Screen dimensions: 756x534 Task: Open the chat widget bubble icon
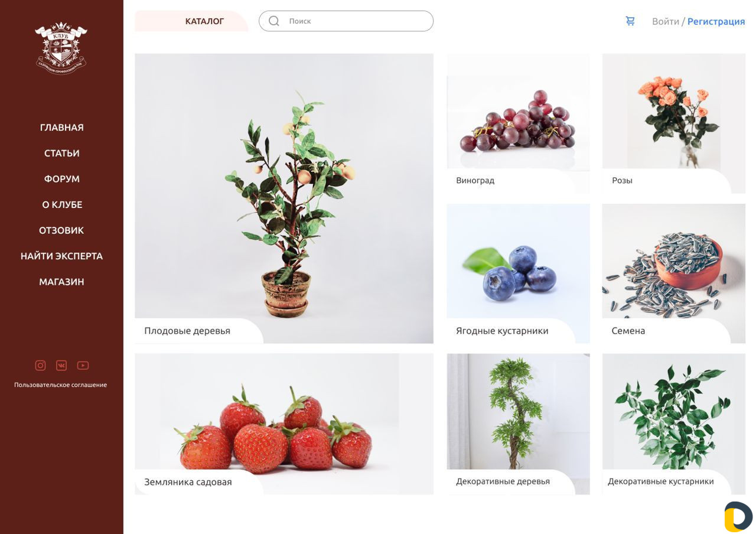pos(738,517)
